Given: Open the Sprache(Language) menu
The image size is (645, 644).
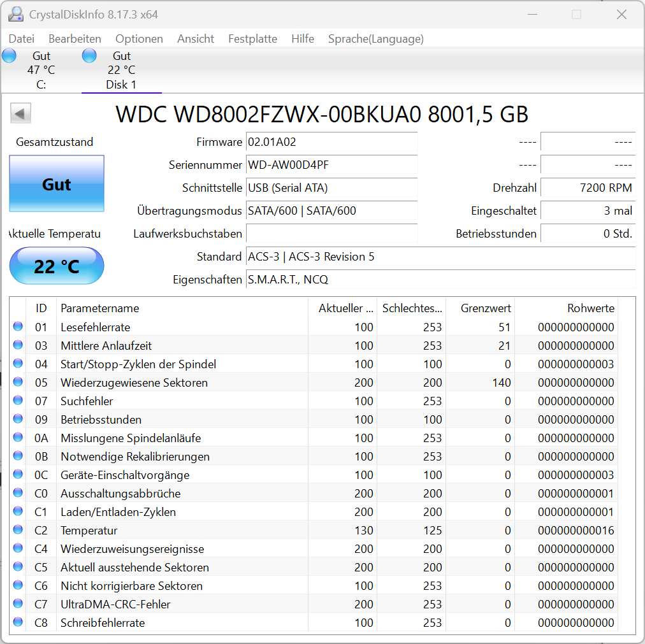Looking at the screenshot, I should 375,39.
